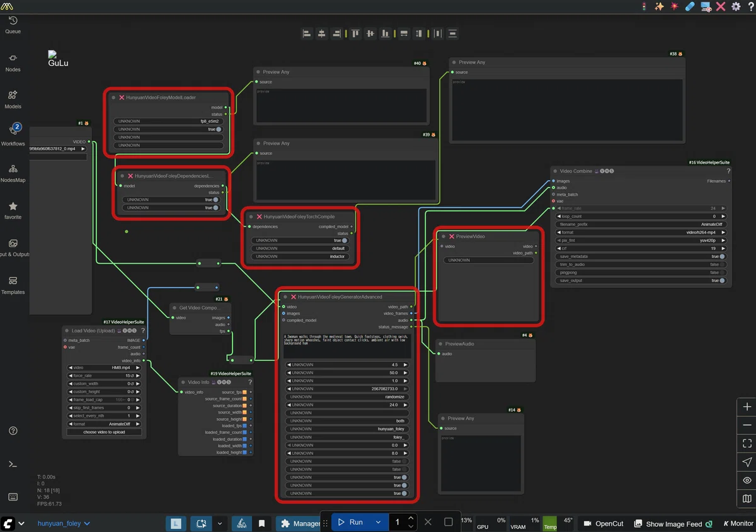
Task: Click the magic wand sparkle icon at top right
Action: coord(660,6)
